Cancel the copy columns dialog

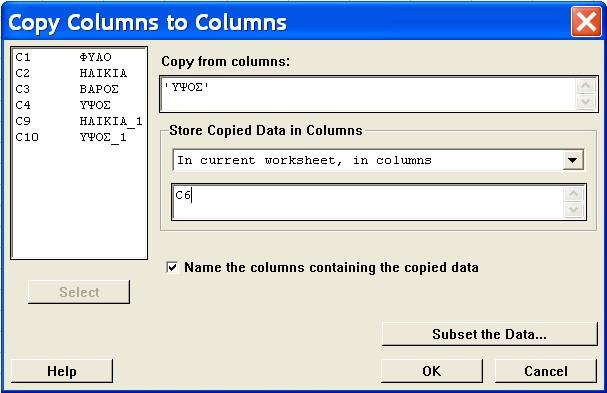pyautogui.click(x=546, y=371)
